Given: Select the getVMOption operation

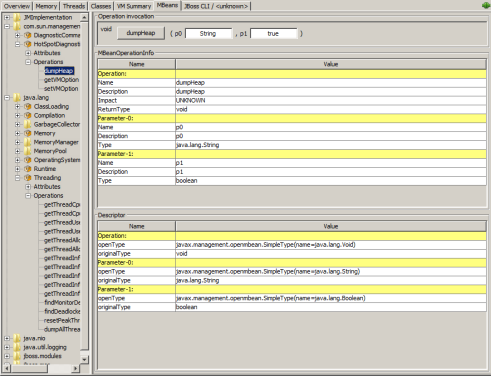Looking at the screenshot, I should coord(61,80).
